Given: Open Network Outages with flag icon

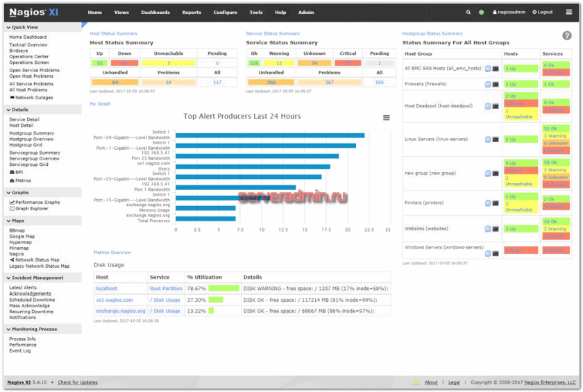Looking at the screenshot, I should pos(31,98).
